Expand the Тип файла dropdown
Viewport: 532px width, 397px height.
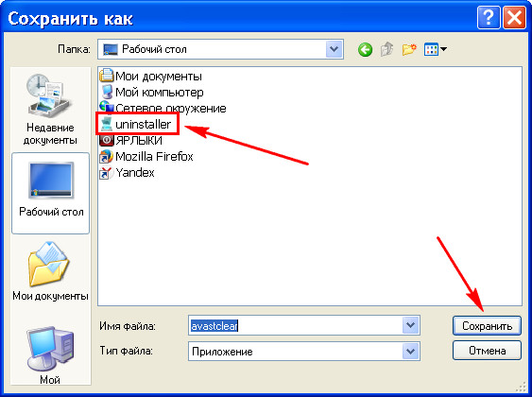tap(410, 352)
